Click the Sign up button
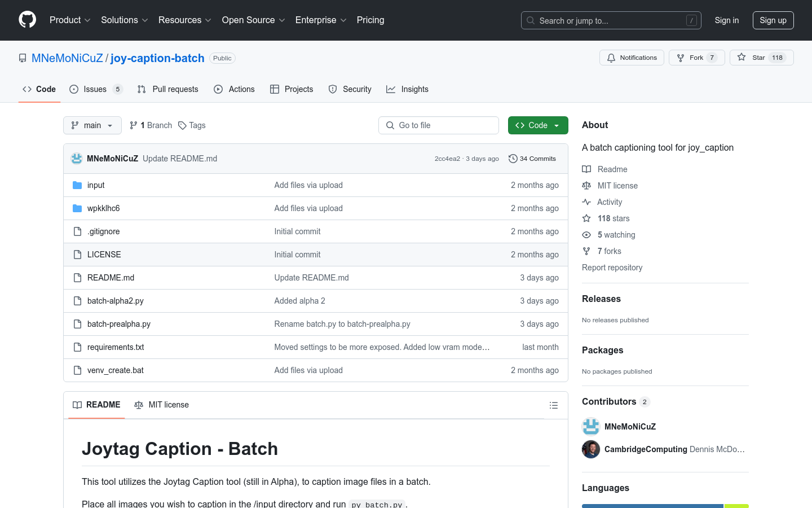This screenshot has width=812, height=508. [x=773, y=20]
